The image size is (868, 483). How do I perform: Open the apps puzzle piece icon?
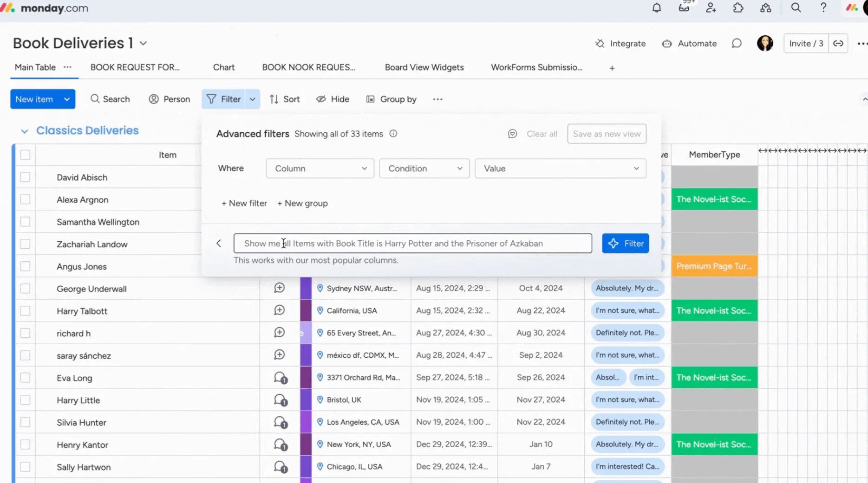[738, 8]
